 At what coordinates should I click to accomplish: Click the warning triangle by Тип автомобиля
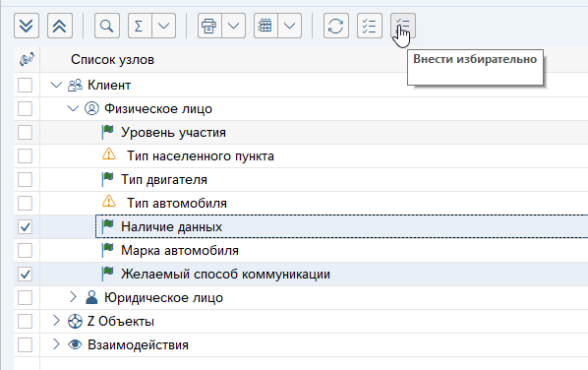pos(109,201)
